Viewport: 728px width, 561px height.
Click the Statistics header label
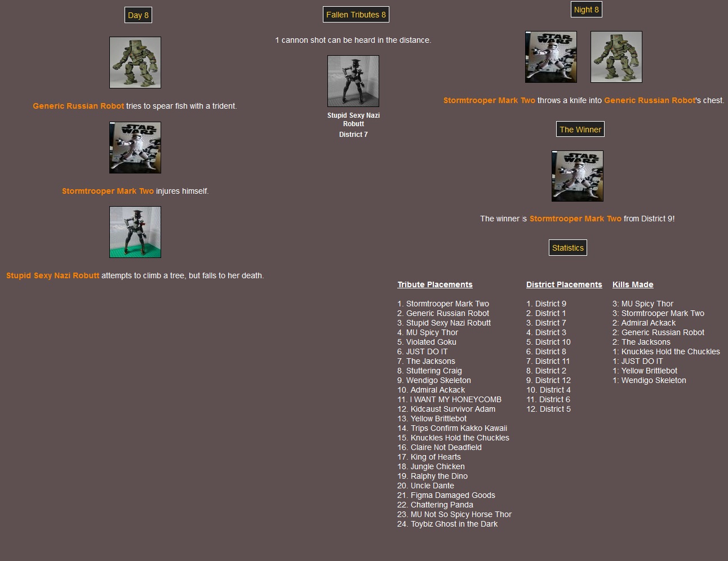(568, 248)
